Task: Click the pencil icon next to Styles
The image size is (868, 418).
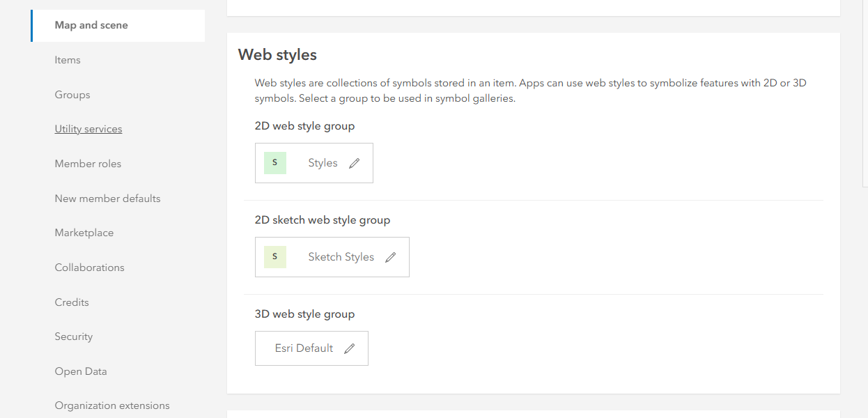Action: pos(355,163)
